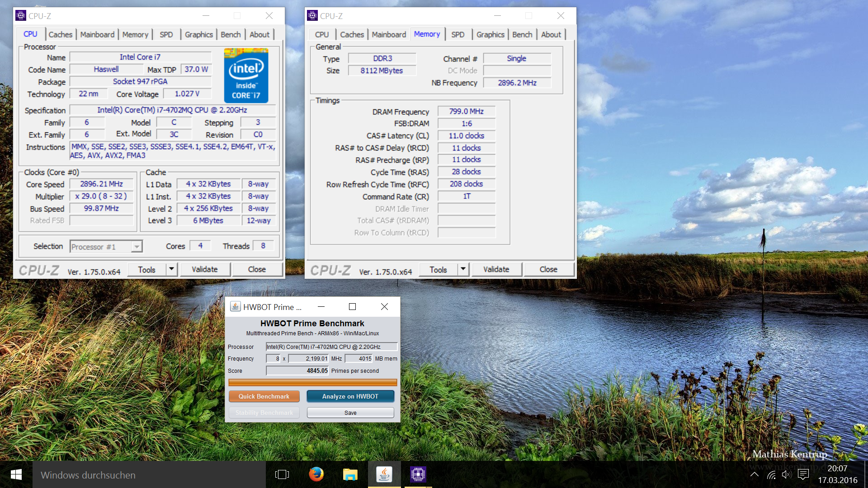The width and height of the screenshot is (868, 488).
Task: Click DRAM Frequency value 799.0 MHz
Action: click(x=467, y=111)
